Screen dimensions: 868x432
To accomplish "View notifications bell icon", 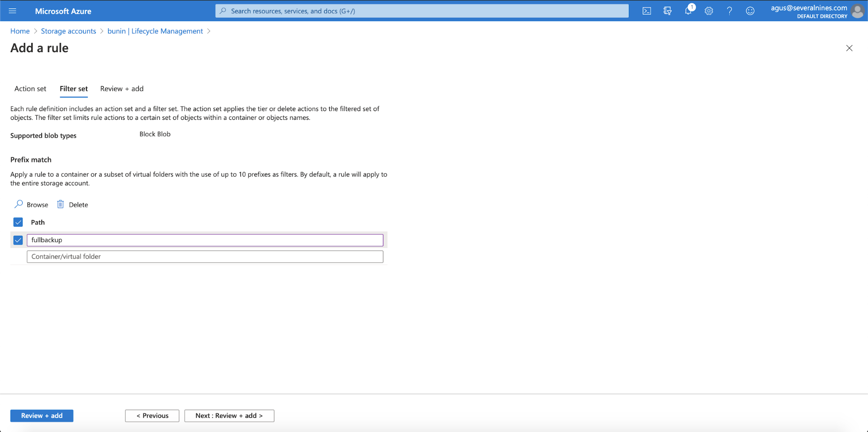I will (688, 11).
